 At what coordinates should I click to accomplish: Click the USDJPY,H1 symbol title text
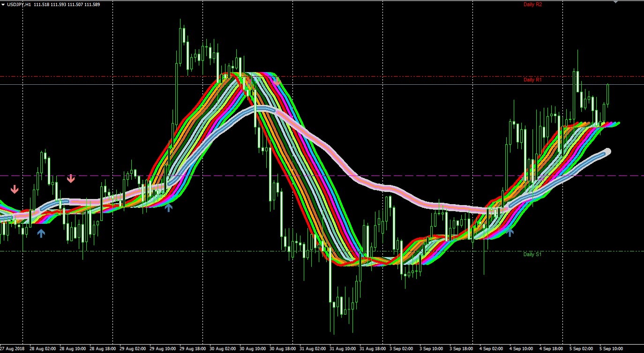click(19, 4)
